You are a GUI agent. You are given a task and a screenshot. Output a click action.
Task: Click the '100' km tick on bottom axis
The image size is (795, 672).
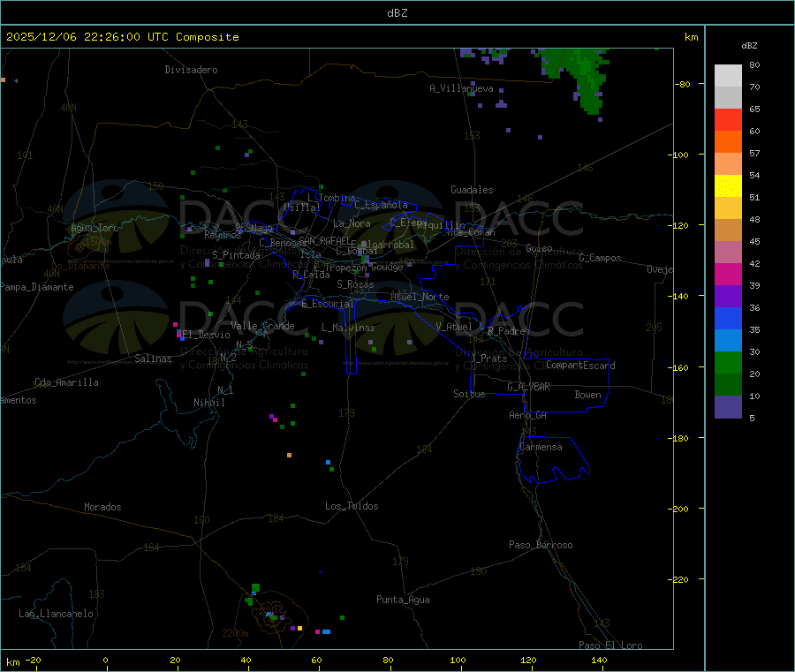pyautogui.click(x=458, y=661)
